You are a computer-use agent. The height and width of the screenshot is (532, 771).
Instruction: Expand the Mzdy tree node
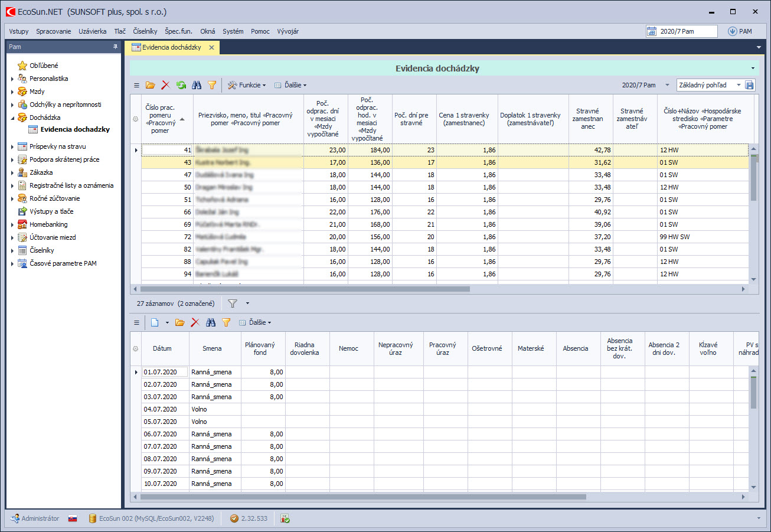coord(12,92)
